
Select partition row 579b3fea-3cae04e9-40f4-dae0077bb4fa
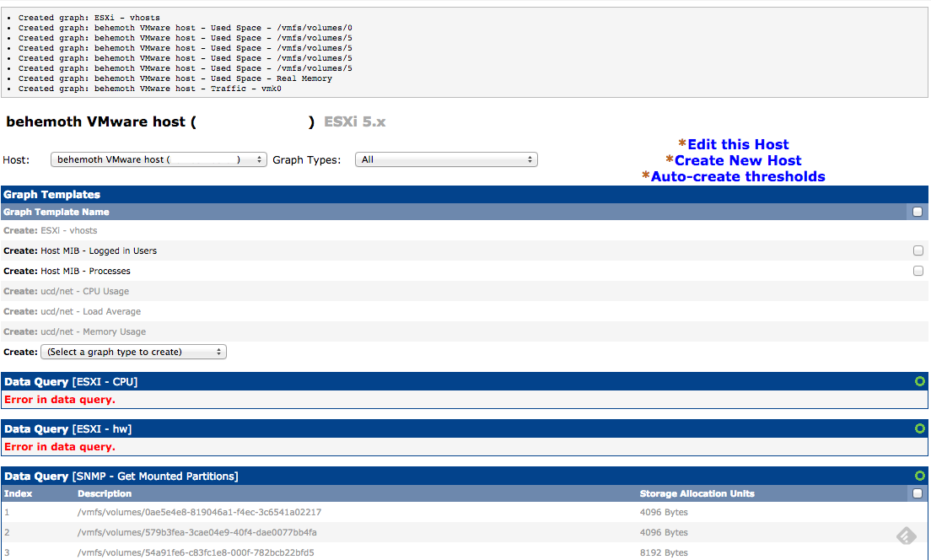(x=465, y=532)
